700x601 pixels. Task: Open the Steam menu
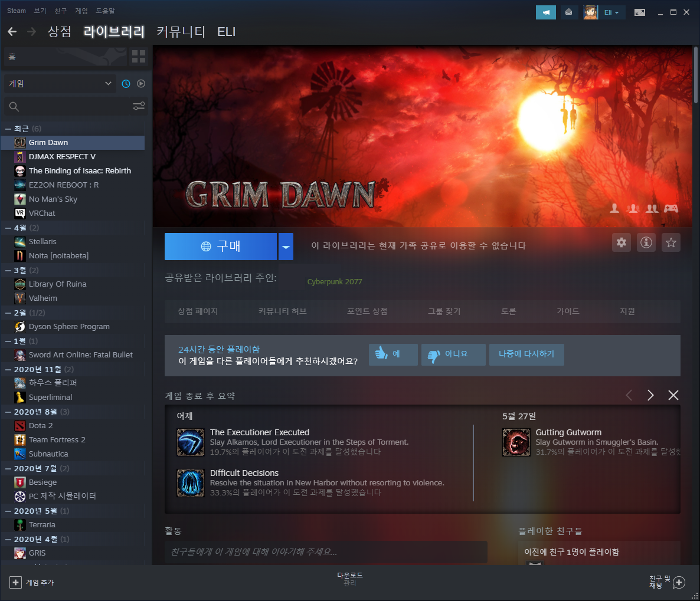[x=17, y=11]
